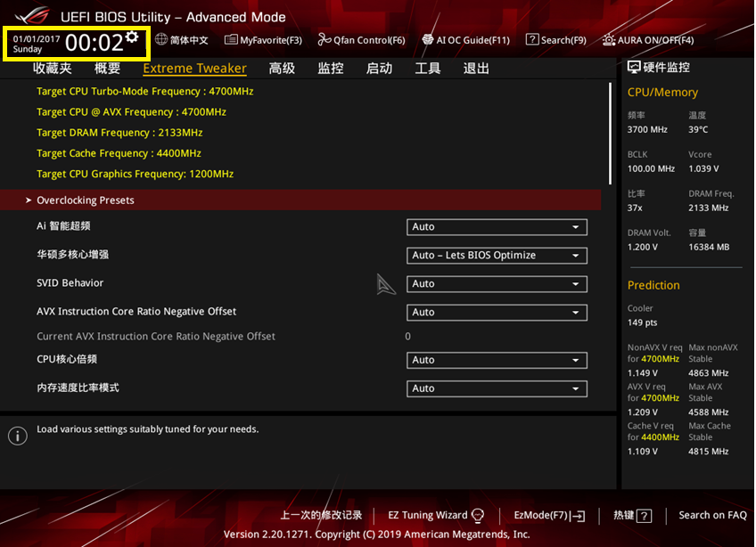The height and width of the screenshot is (547, 756).
Task: Click the EZ Tuning Wizard bulb icon
Action: 478,516
